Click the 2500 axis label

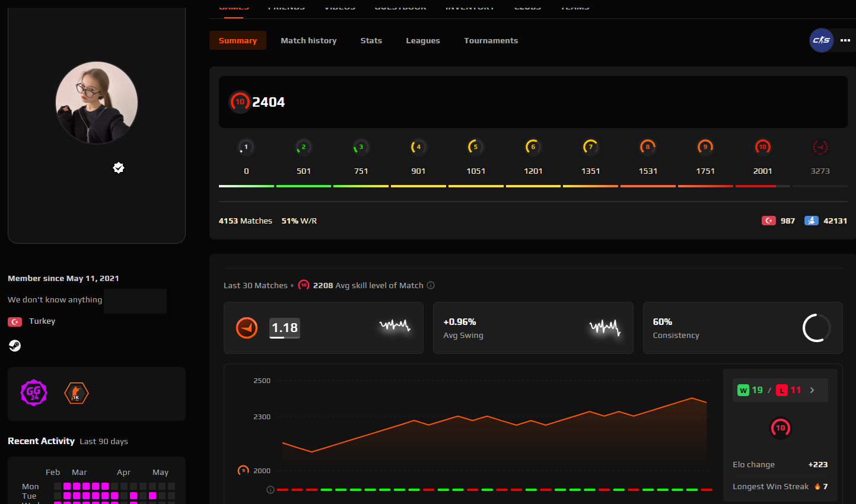(x=262, y=381)
